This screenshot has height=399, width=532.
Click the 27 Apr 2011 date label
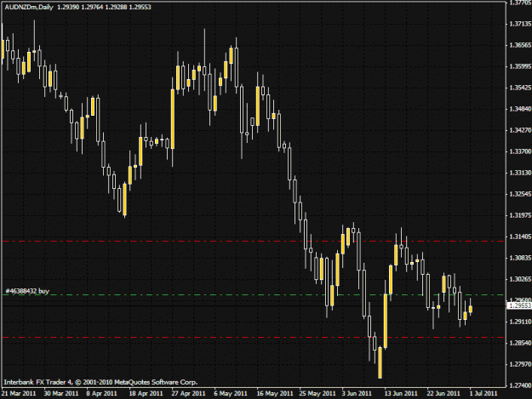[188, 394]
